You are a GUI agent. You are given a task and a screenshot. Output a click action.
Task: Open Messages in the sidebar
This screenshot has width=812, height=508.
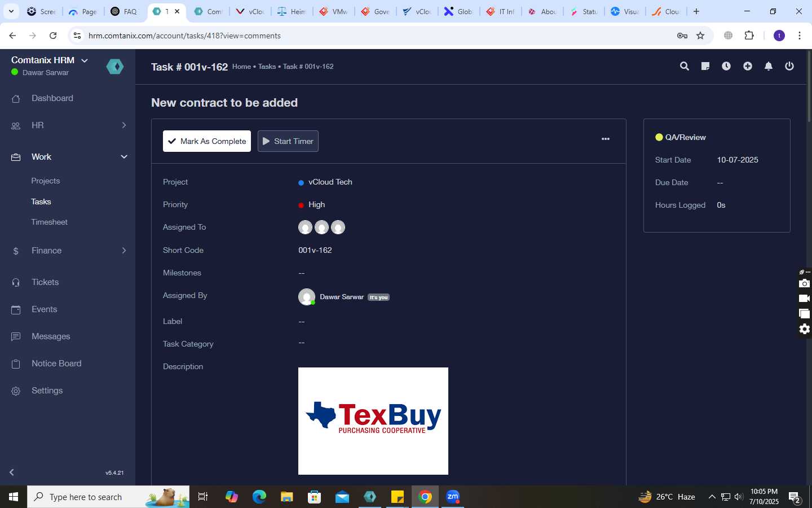51,336
